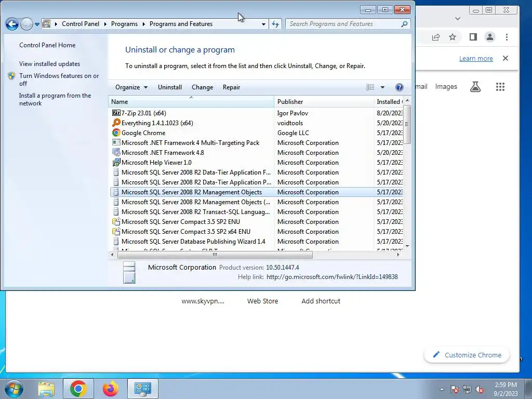Open View installed updates link
This screenshot has height=399, width=532.
coord(49,64)
